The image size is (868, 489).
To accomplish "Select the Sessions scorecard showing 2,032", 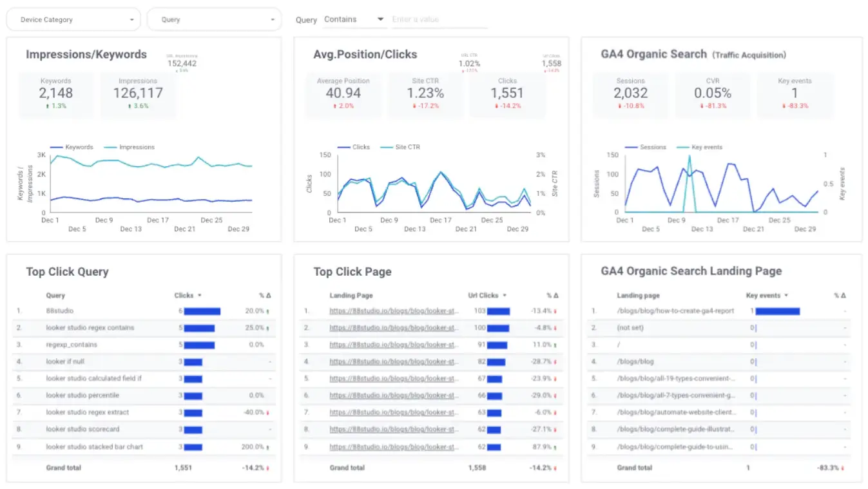I will [630, 94].
